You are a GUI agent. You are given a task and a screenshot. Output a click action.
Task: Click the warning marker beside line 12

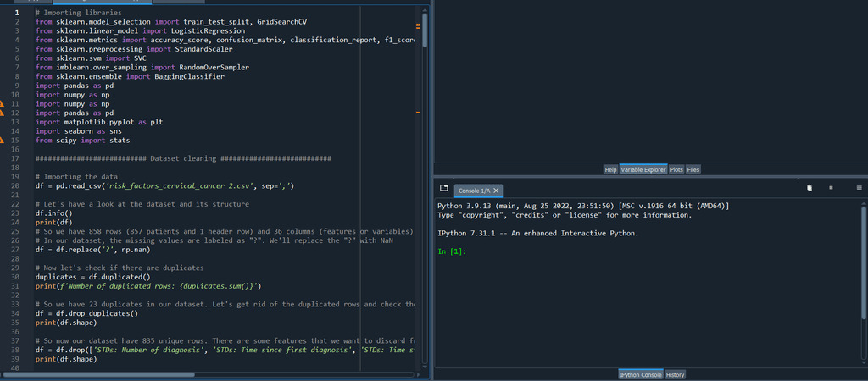[x=2, y=113]
